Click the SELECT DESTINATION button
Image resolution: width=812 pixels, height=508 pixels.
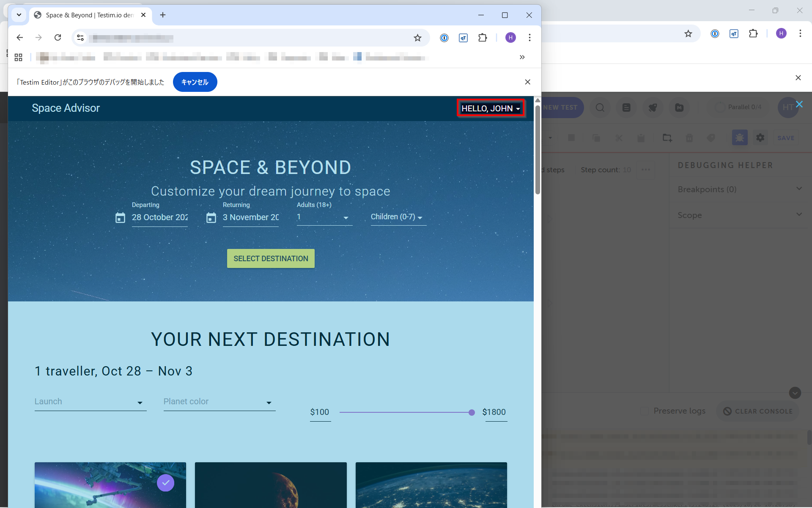pyautogui.click(x=271, y=259)
